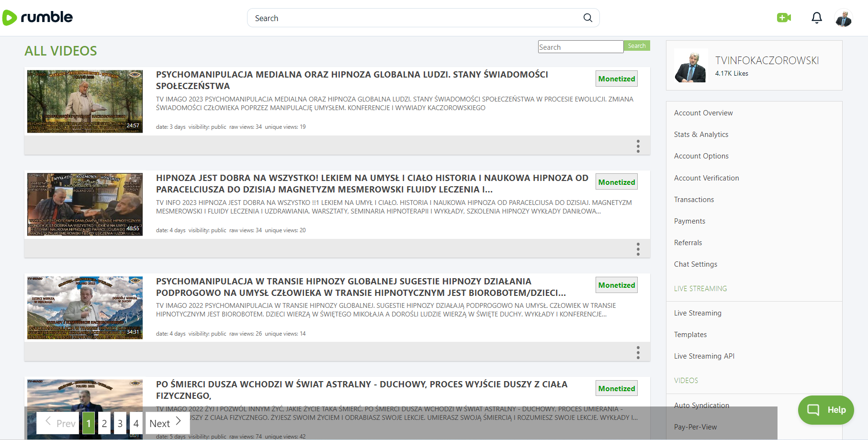868x440 pixels.
Task: Click the channel profile picture in sidebar
Action: pos(690,66)
